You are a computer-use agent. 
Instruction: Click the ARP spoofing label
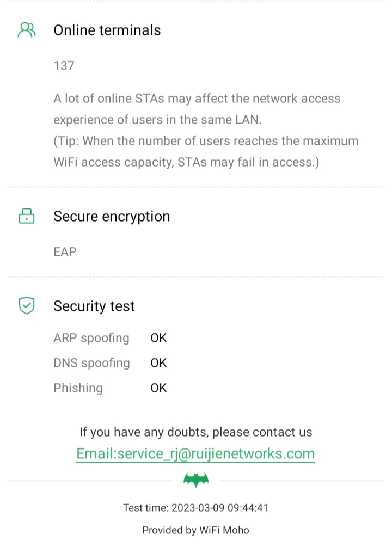click(91, 338)
